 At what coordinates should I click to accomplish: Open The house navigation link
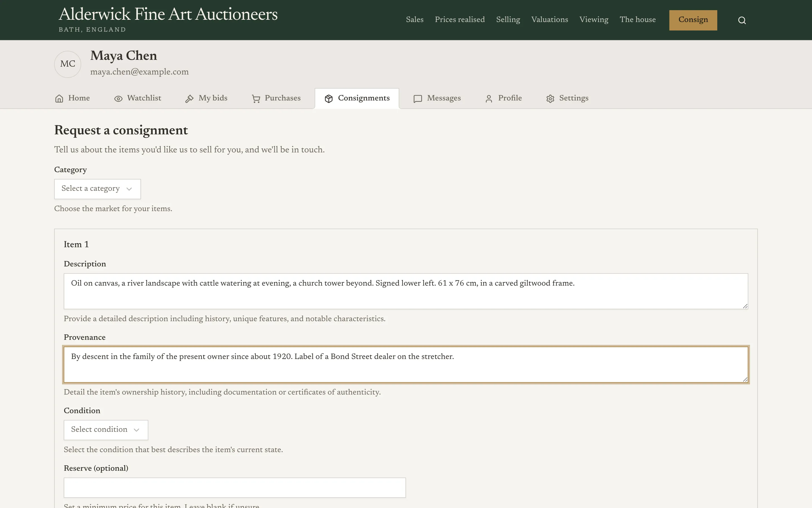click(x=637, y=19)
